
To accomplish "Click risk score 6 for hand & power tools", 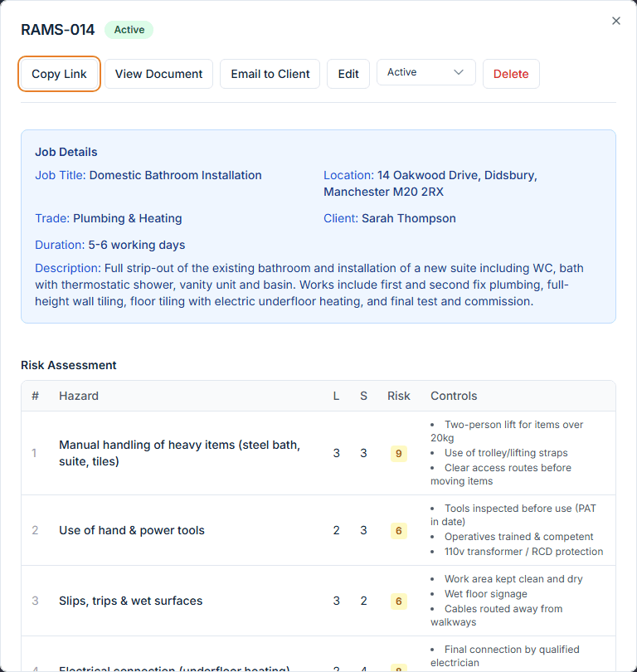I will (399, 531).
